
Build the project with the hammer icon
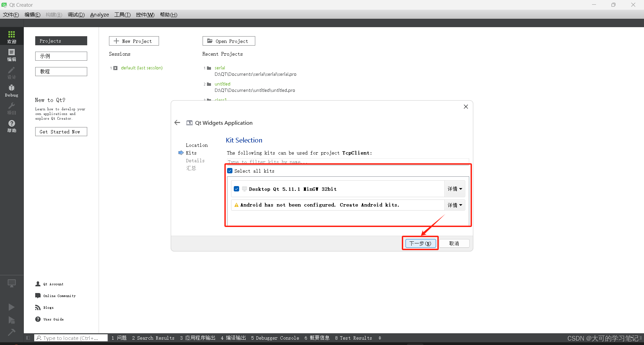point(11,332)
